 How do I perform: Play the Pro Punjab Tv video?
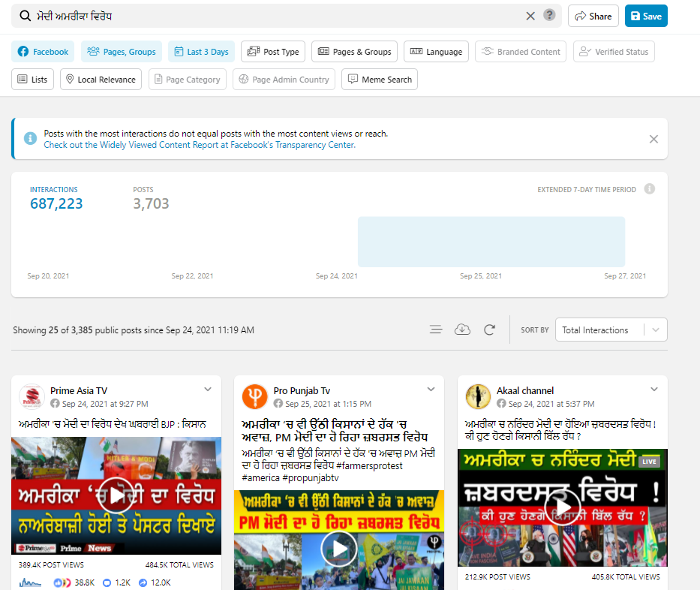pyautogui.click(x=339, y=549)
